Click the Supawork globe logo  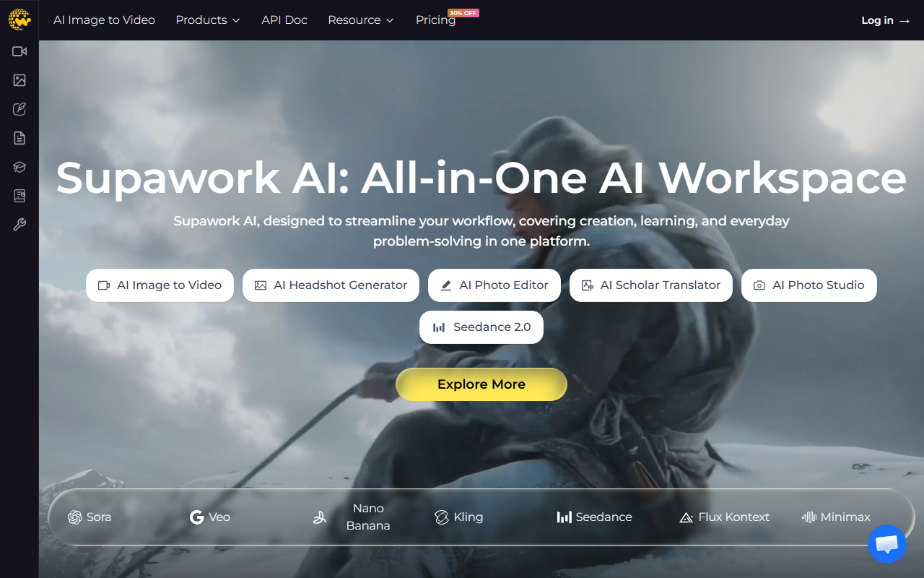point(19,20)
